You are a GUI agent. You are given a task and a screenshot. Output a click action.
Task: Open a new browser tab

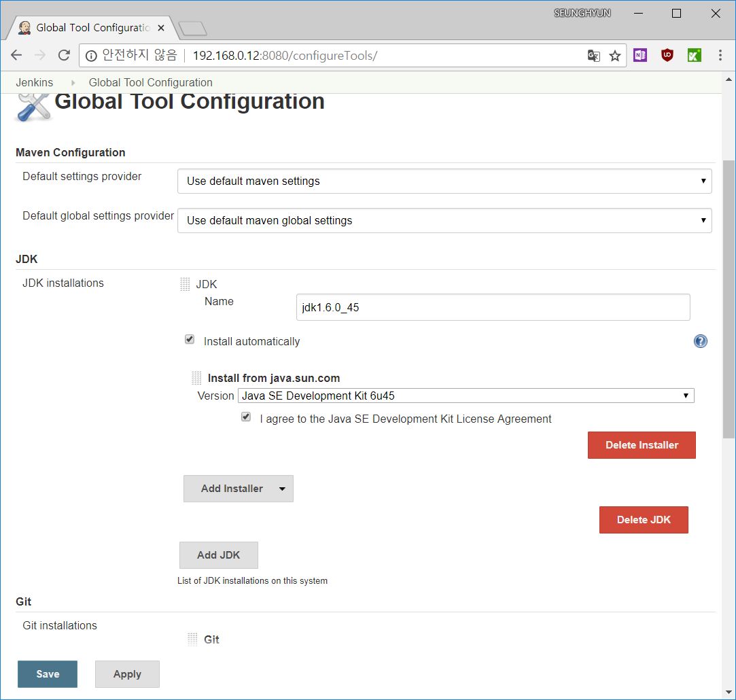pos(192,29)
